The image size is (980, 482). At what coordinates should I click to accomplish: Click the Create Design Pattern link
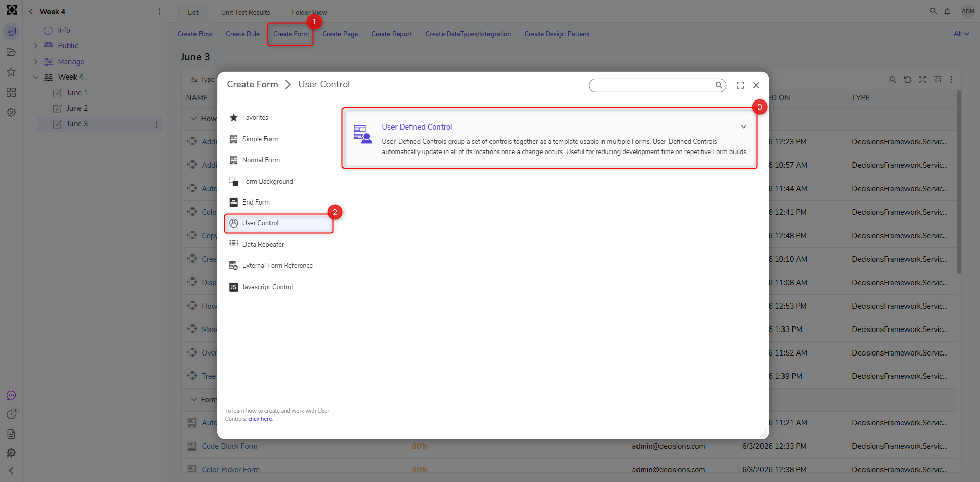(556, 34)
